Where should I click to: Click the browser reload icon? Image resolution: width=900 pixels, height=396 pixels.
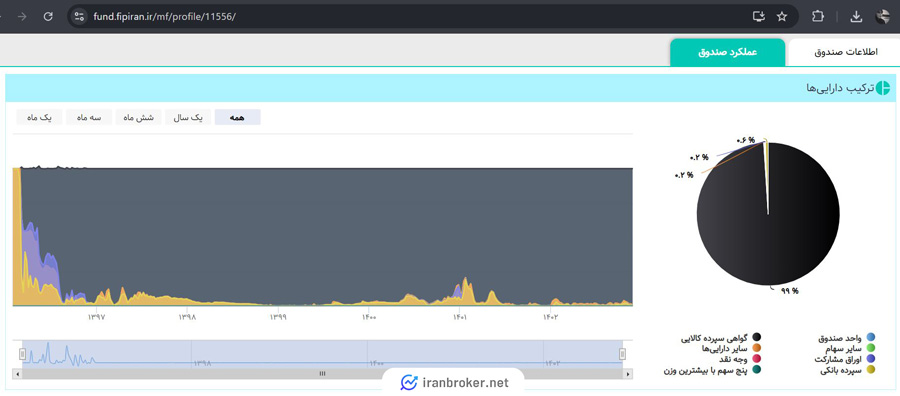click(x=48, y=17)
